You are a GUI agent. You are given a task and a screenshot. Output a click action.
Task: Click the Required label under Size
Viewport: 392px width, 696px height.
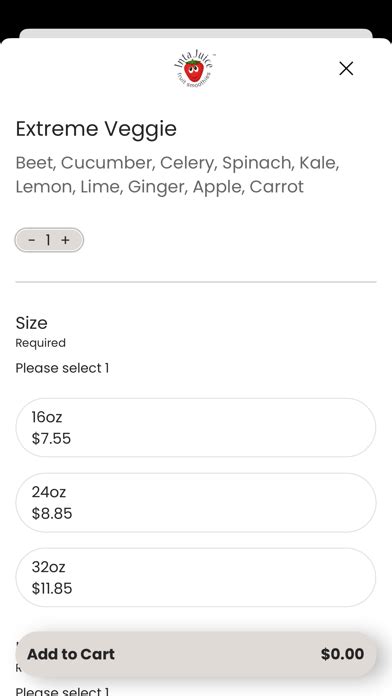(x=40, y=343)
